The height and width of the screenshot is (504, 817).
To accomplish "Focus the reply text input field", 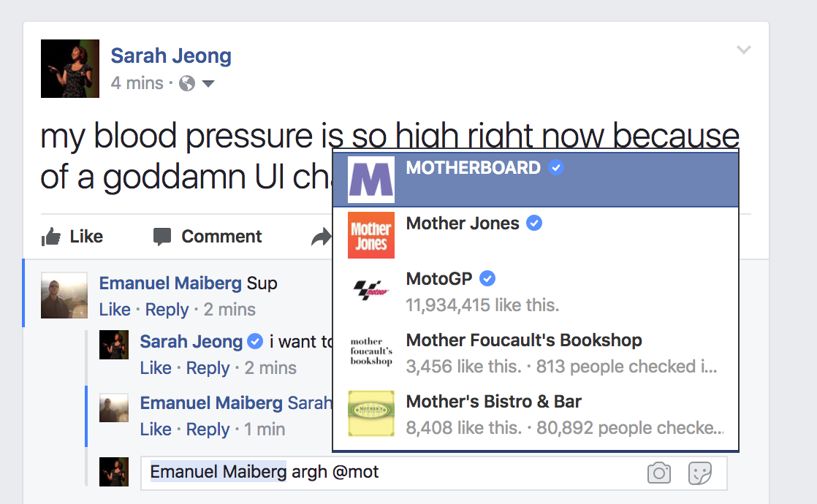I will [433, 473].
